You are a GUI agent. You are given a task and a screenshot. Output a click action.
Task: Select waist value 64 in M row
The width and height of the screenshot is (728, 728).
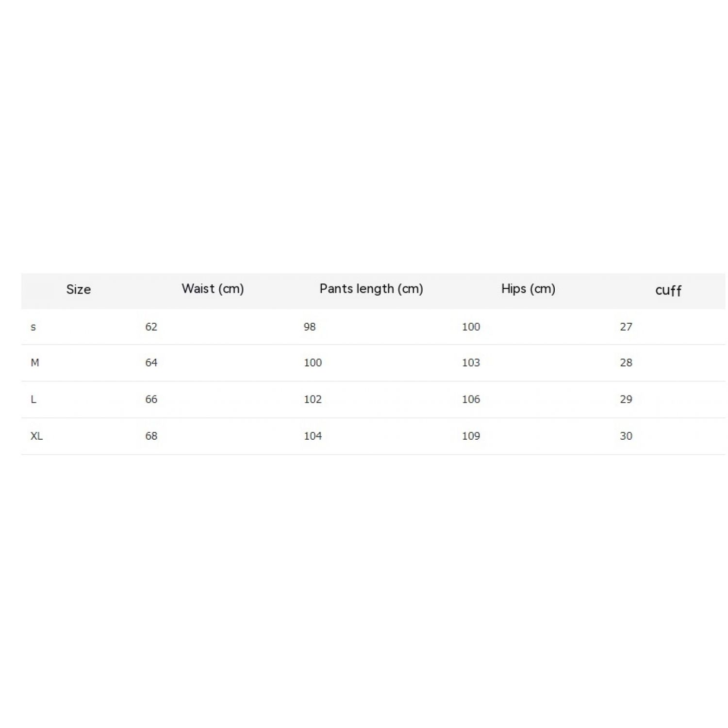point(151,363)
